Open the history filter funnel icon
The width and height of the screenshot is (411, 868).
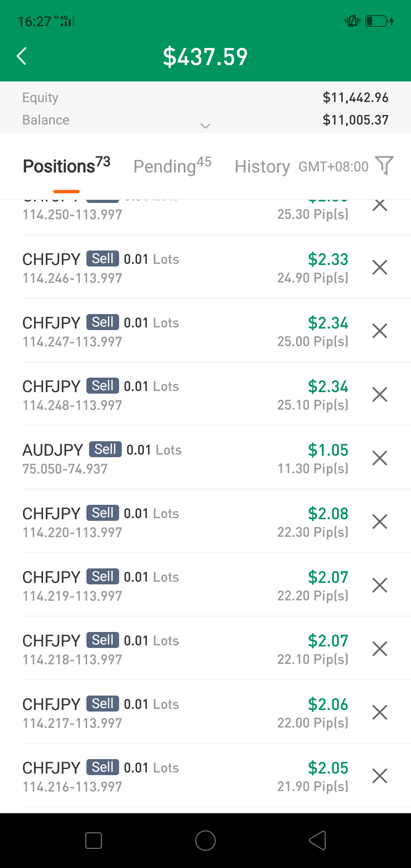[384, 166]
